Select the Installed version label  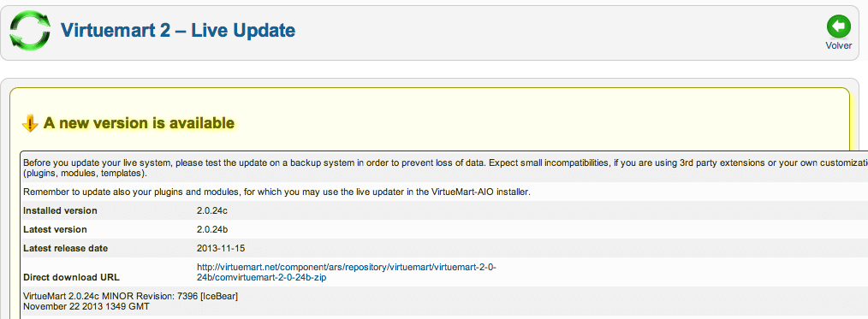click(x=60, y=210)
